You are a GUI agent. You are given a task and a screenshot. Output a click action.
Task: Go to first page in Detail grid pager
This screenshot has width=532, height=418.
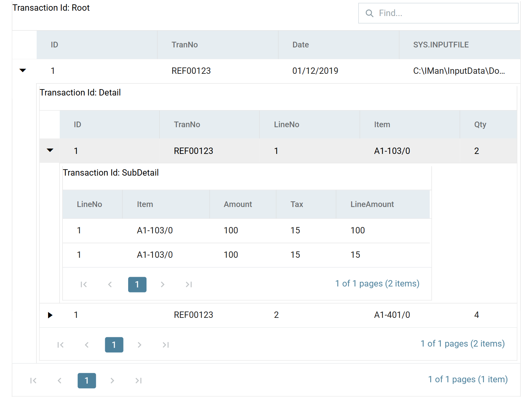tap(60, 345)
